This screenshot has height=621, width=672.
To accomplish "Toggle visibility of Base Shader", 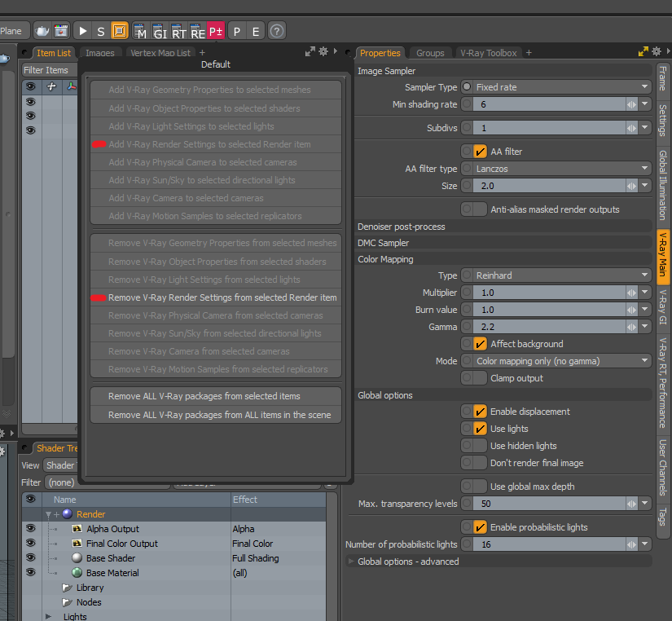I will coord(31,557).
